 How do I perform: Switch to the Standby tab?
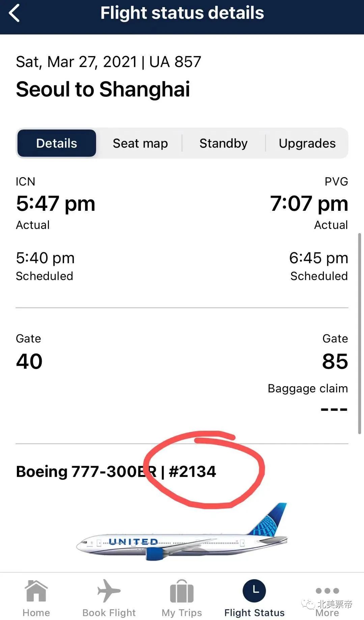coord(223,143)
